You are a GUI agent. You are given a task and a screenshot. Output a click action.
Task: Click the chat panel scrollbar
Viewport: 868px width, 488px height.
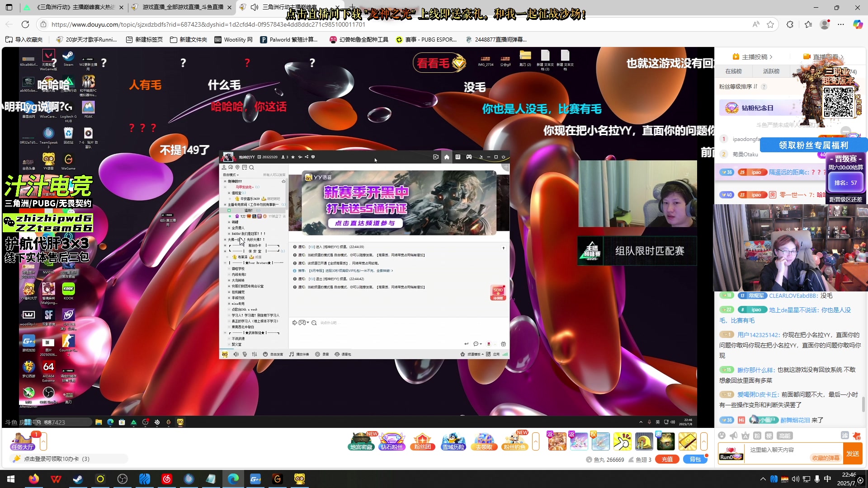(864, 404)
